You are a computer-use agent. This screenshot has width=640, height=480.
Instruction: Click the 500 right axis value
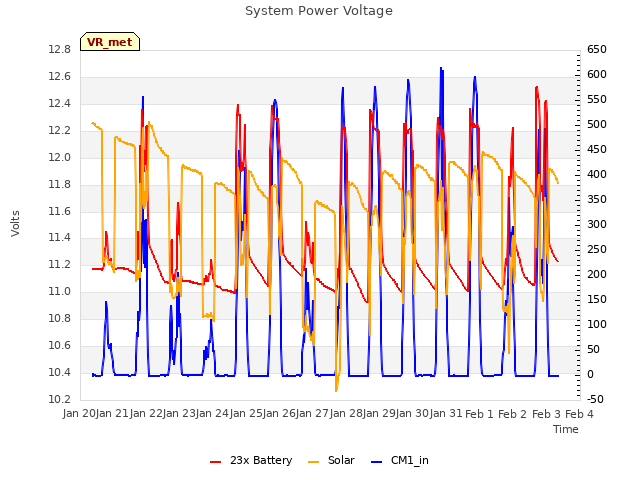pos(597,124)
